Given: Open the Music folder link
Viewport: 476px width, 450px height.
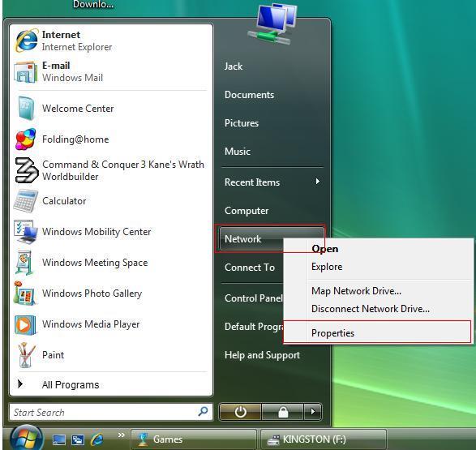Looking at the screenshot, I should pos(238,152).
